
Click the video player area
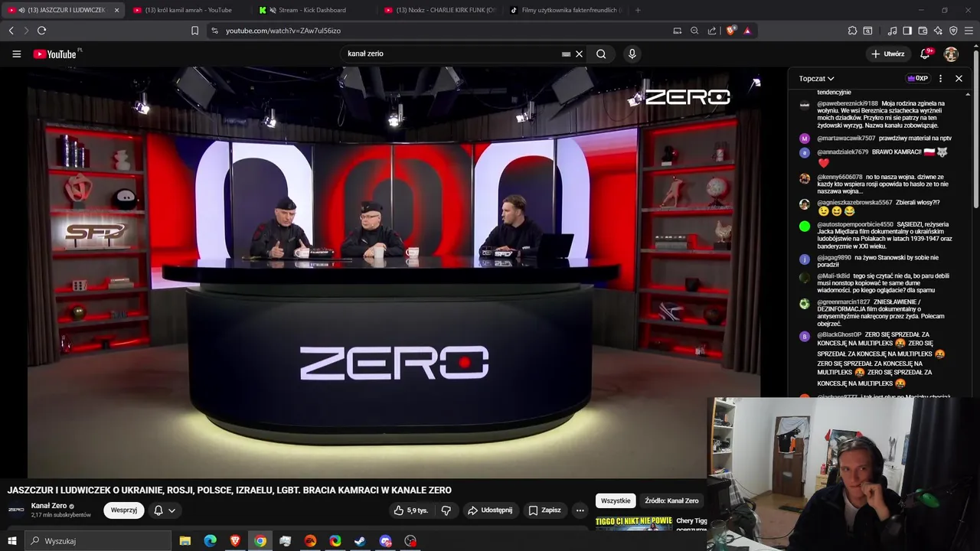(x=394, y=272)
